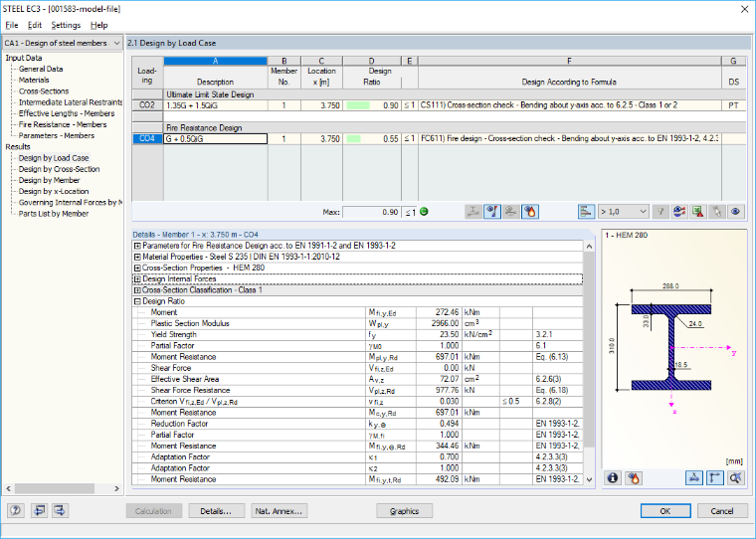
Task: Open help with the question mark icon
Action: 16,510
